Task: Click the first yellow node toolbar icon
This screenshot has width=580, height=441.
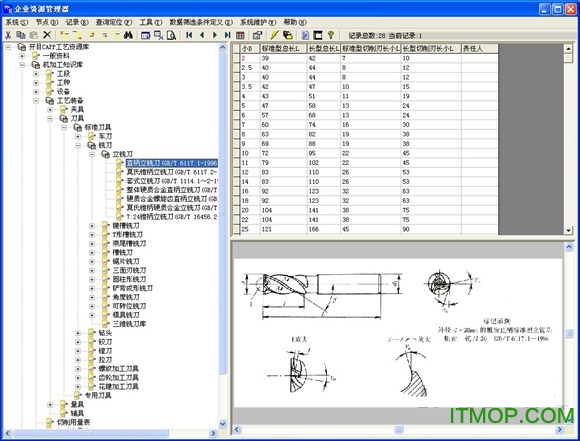Action: coord(65,35)
